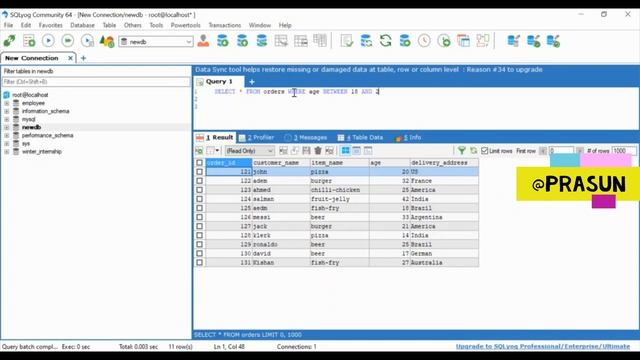Close the New Connection tab
640x360 pixels.
tap(70, 58)
